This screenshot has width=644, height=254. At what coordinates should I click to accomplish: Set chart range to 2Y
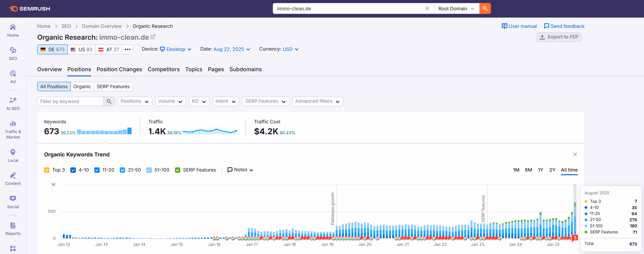point(552,170)
